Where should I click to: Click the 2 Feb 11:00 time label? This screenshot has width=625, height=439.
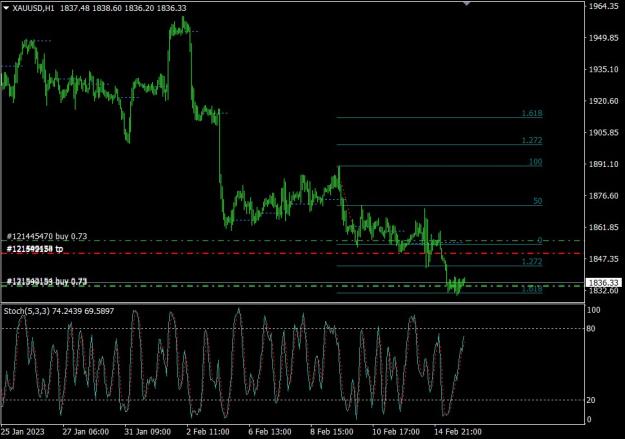[208, 432]
